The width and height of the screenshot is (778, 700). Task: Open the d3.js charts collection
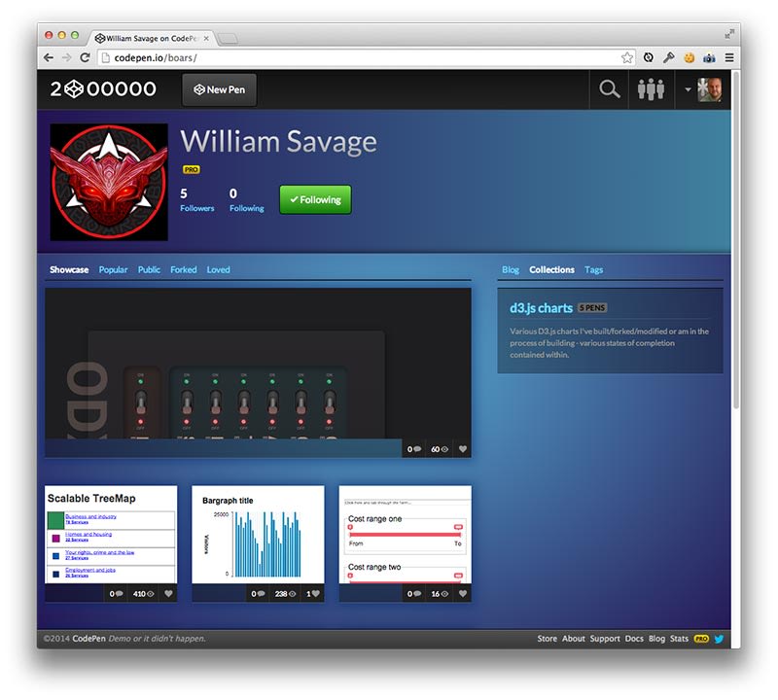[x=541, y=308]
